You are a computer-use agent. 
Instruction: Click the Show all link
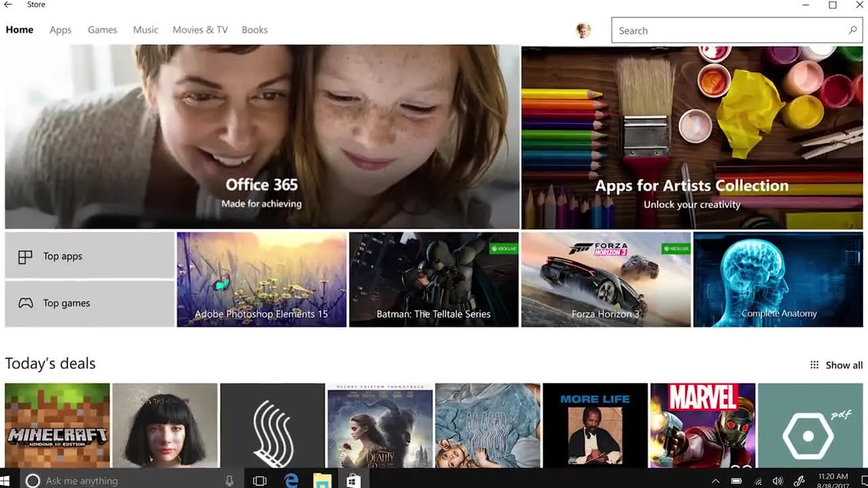[x=844, y=365]
